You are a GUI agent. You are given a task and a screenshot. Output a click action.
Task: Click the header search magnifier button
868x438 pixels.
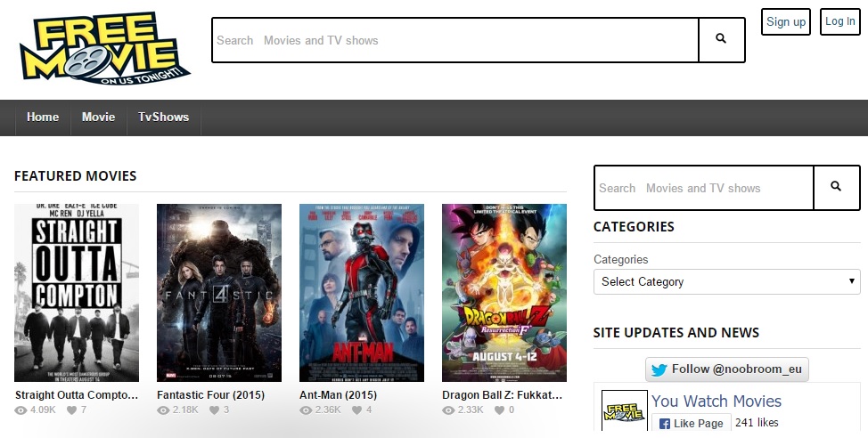(x=721, y=40)
